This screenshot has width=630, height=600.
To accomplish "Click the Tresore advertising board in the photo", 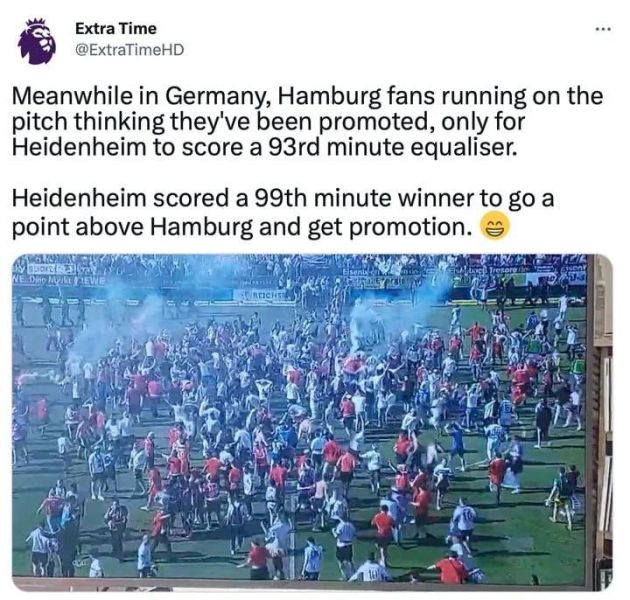I will click(x=504, y=271).
